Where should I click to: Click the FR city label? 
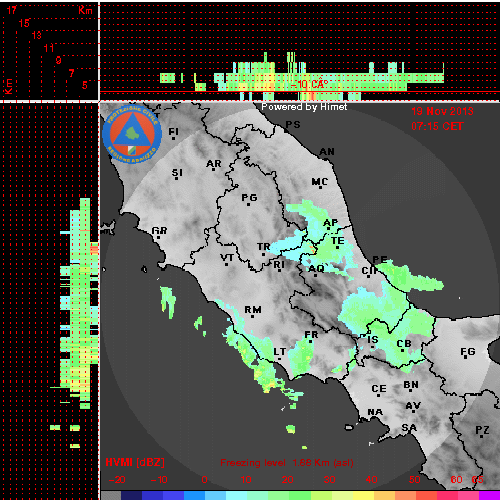(311, 335)
